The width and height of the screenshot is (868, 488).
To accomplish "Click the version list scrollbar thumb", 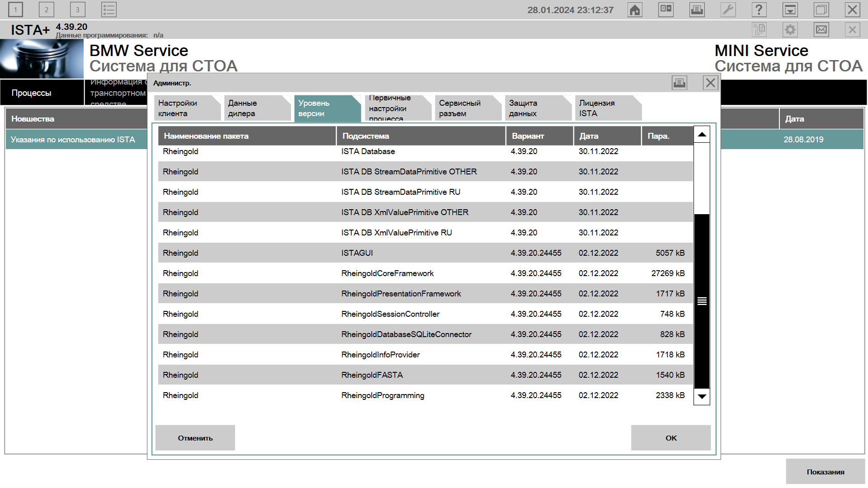I will pos(702,301).
